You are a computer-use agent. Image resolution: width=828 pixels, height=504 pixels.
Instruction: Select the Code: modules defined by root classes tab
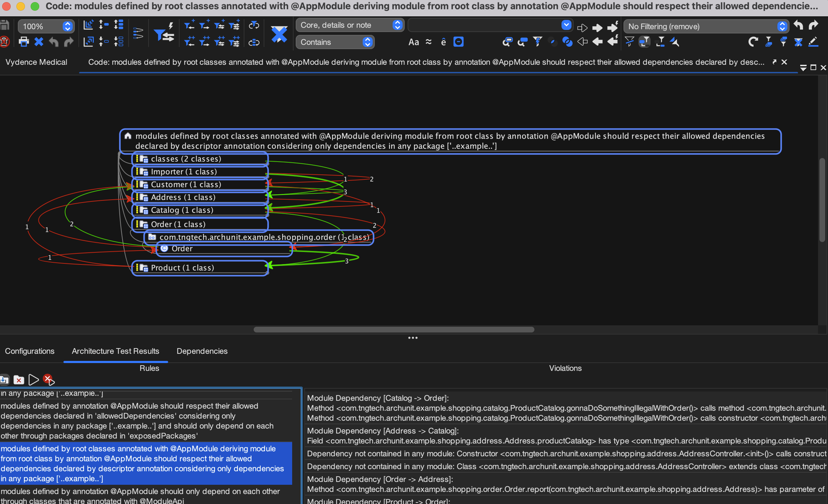click(x=426, y=62)
